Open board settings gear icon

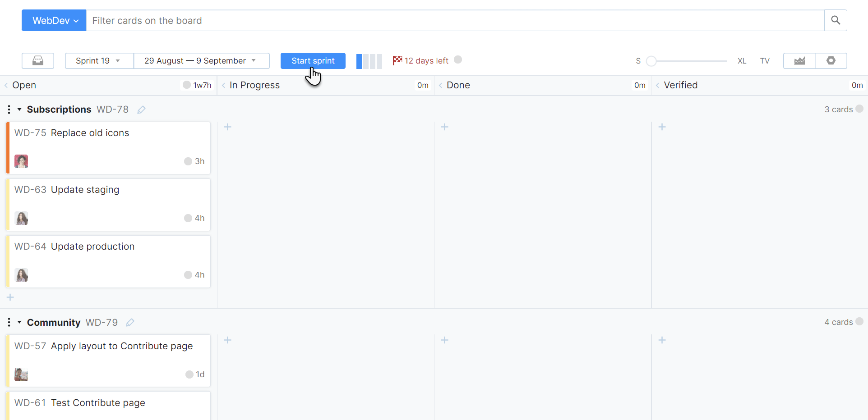point(831,61)
